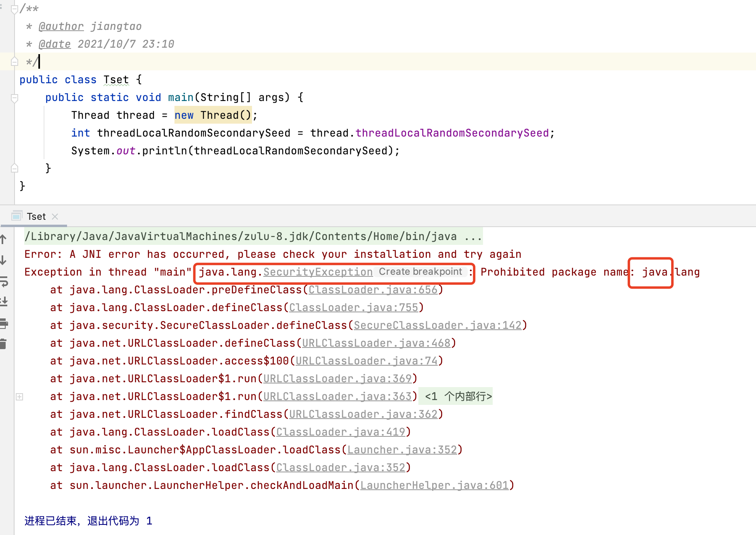Viewport: 756px width, 535px height.
Task: Click the run window icon beside Tset
Action: coord(17,216)
